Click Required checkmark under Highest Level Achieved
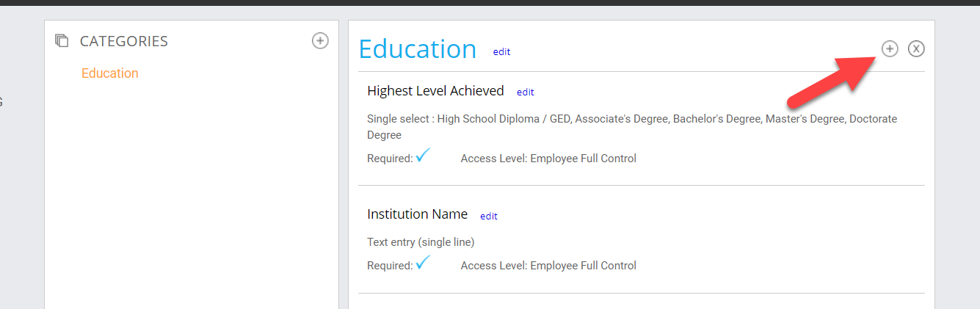The height and width of the screenshot is (309, 980). click(423, 156)
